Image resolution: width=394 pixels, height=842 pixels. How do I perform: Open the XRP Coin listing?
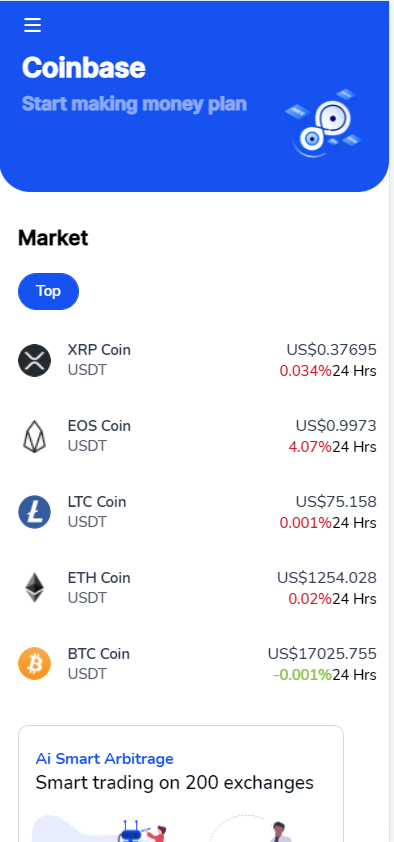pos(197,360)
